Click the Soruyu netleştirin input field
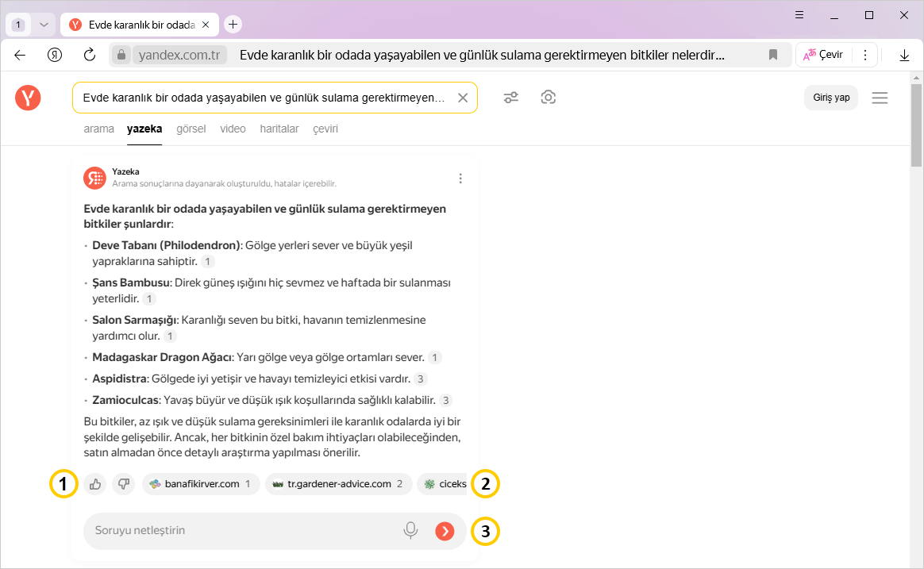 [238, 530]
